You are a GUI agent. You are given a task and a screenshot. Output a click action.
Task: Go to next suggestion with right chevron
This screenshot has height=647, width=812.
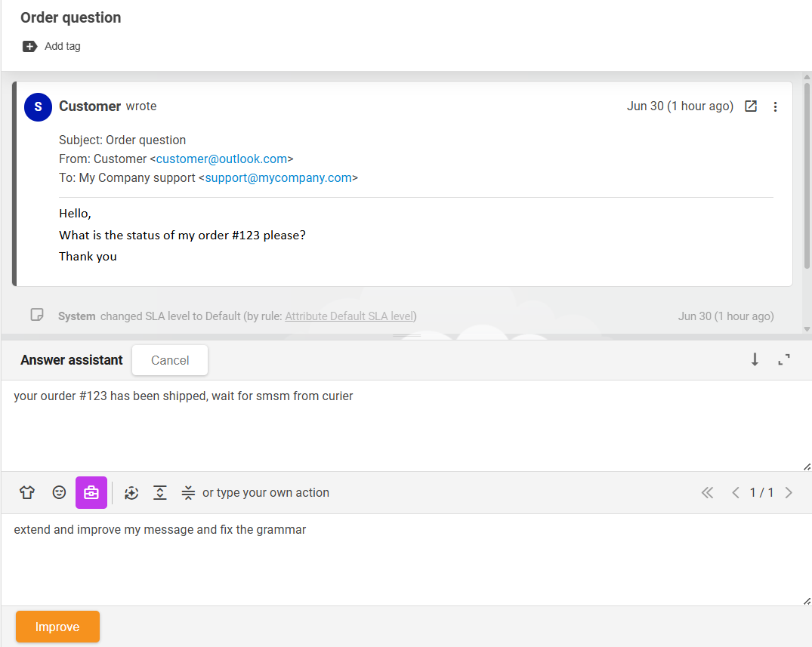click(789, 492)
